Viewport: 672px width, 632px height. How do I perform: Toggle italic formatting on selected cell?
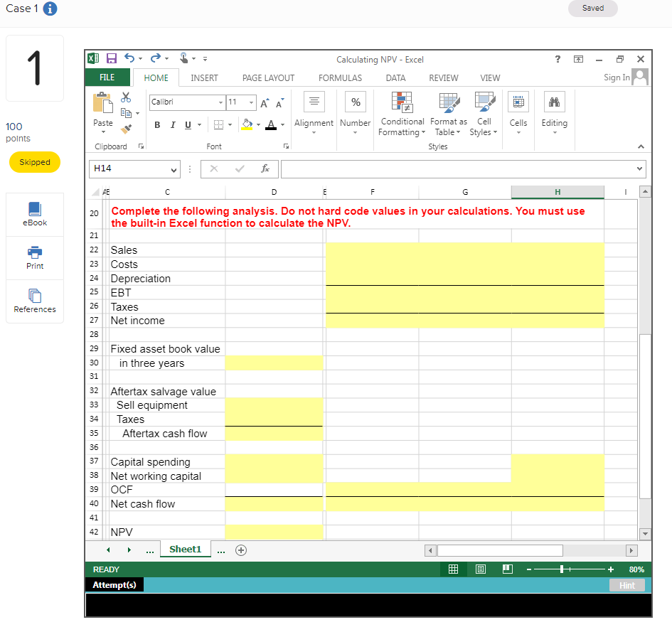pyautogui.click(x=171, y=124)
